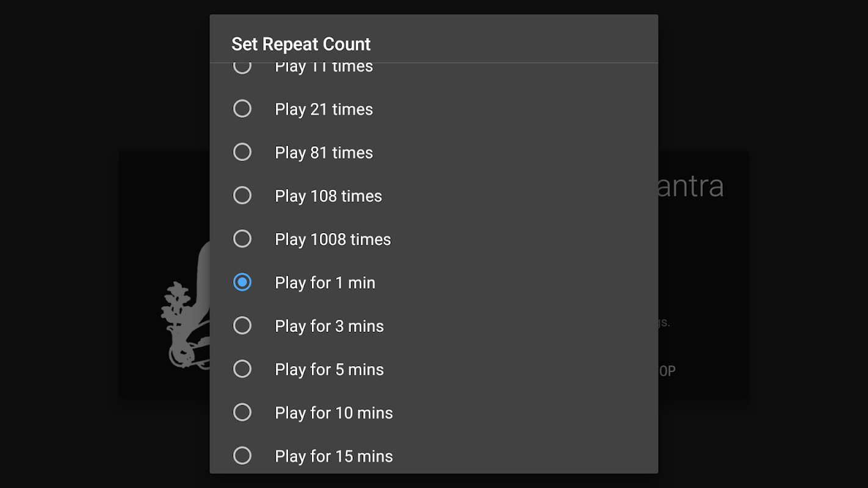This screenshot has width=868, height=488.
Task: Click the selected 'Play for 1 min' radio
Action: coord(242,282)
